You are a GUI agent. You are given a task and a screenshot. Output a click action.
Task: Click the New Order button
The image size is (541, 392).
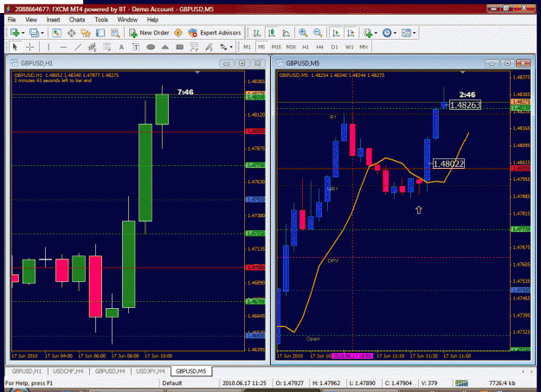tap(149, 33)
